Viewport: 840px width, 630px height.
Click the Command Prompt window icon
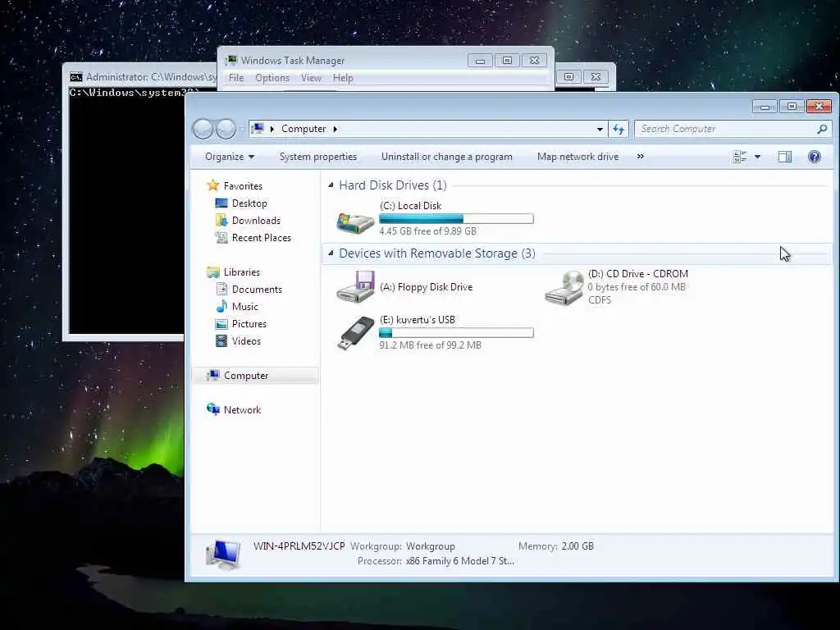(x=76, y=77)
